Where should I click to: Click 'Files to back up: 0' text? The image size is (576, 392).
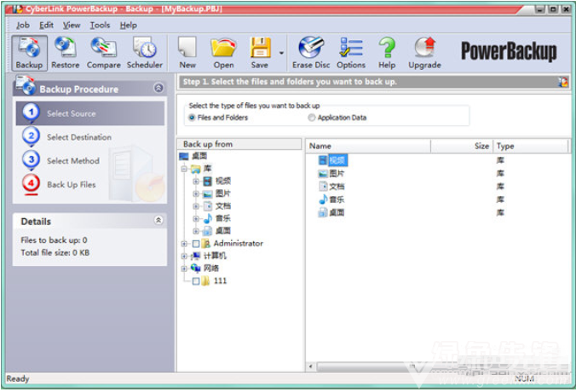click(x=54, y=240)
